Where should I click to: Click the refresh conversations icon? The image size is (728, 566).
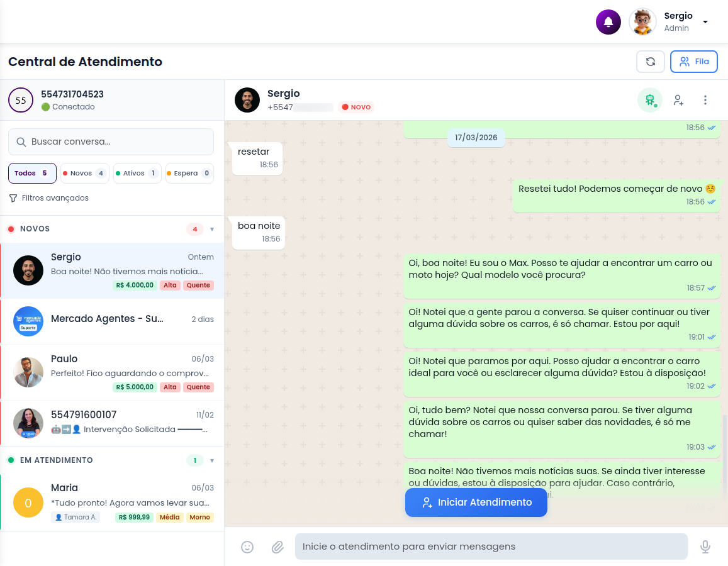651,62
